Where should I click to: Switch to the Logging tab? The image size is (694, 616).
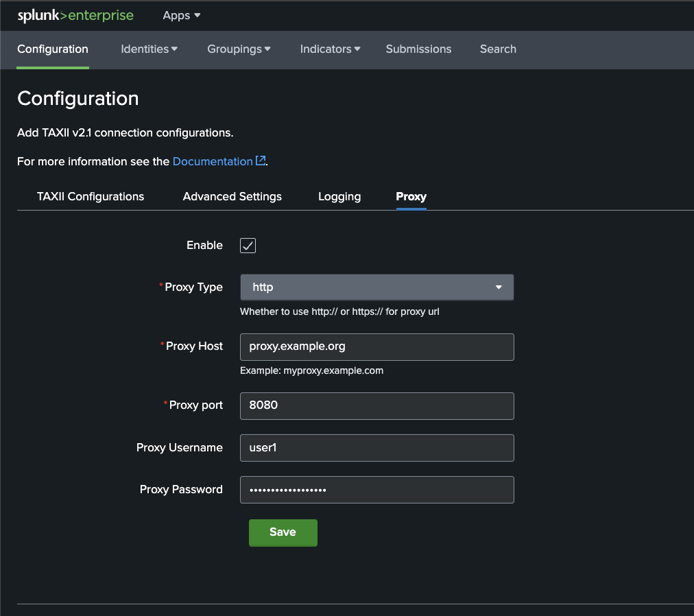tap(339, 196)
